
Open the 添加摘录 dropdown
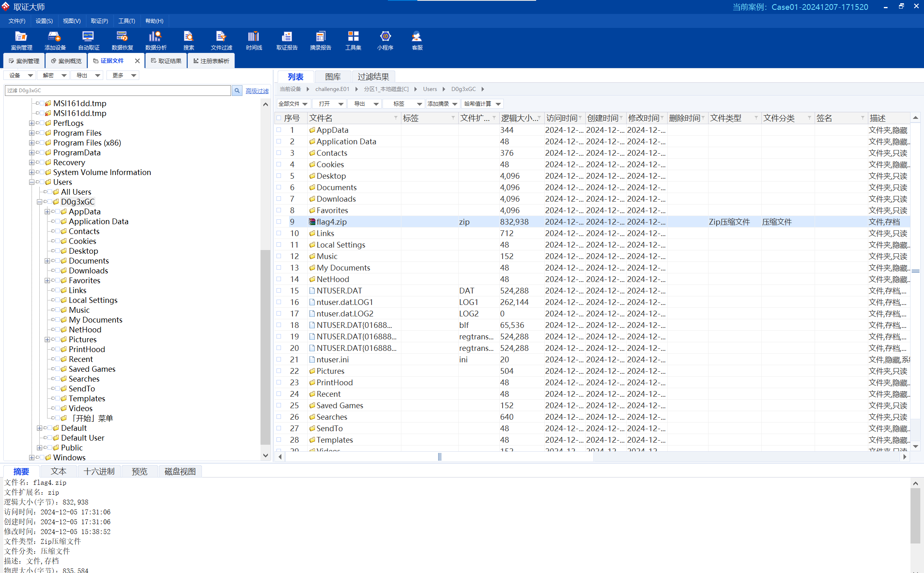[442, 104]
